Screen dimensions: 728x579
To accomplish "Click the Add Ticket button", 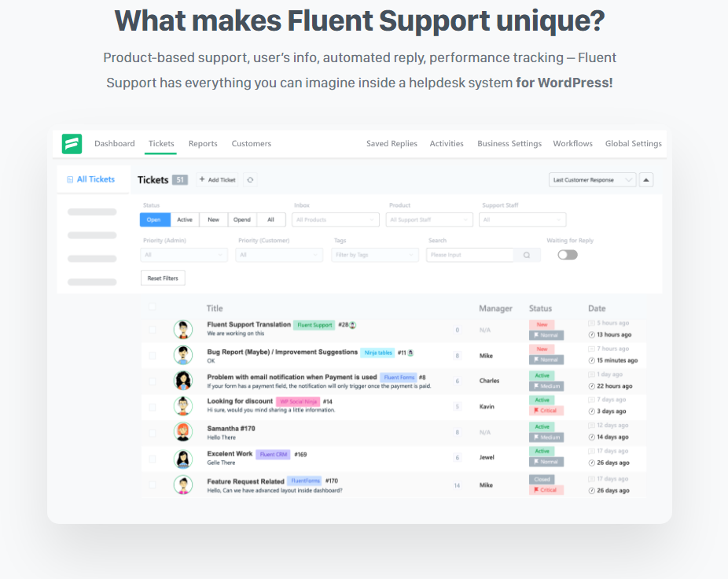I will [217, 180].
